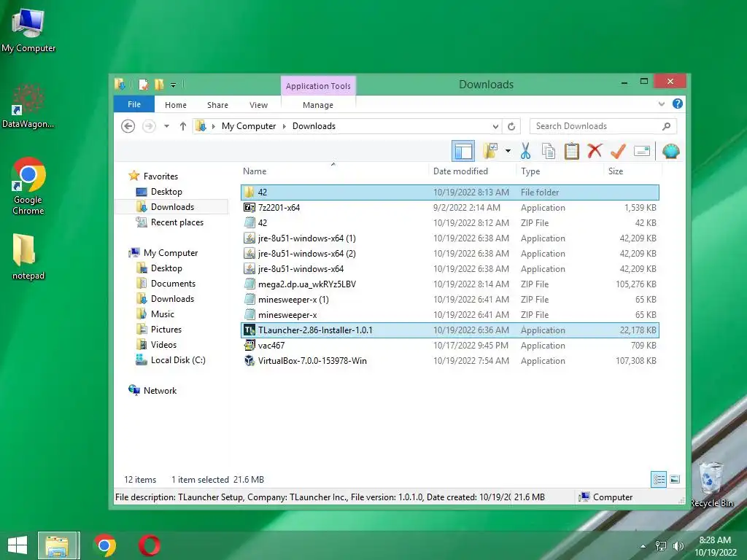Click the Back navigation arrow
This screenshot has width=747, height=560.
click(128, 126)
